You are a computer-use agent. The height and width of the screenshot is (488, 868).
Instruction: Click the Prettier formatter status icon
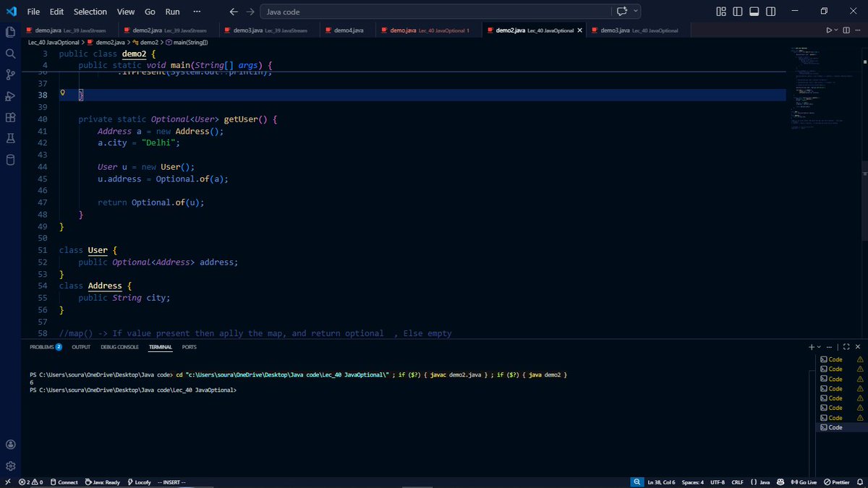point(837,481)
